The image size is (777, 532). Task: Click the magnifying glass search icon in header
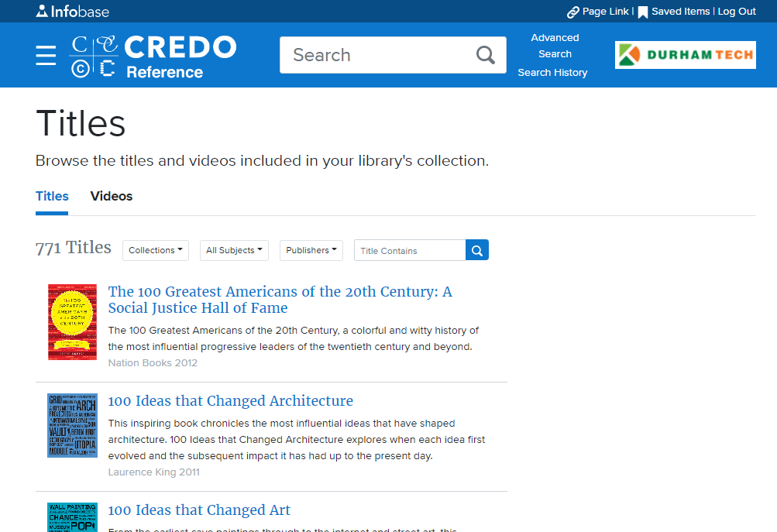coord(486,55)
